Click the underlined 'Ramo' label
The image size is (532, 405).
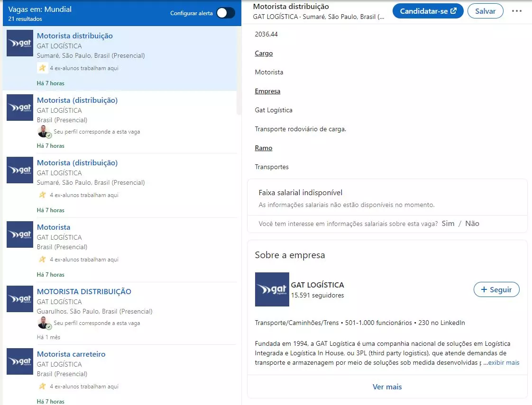[x=263, y=148]
